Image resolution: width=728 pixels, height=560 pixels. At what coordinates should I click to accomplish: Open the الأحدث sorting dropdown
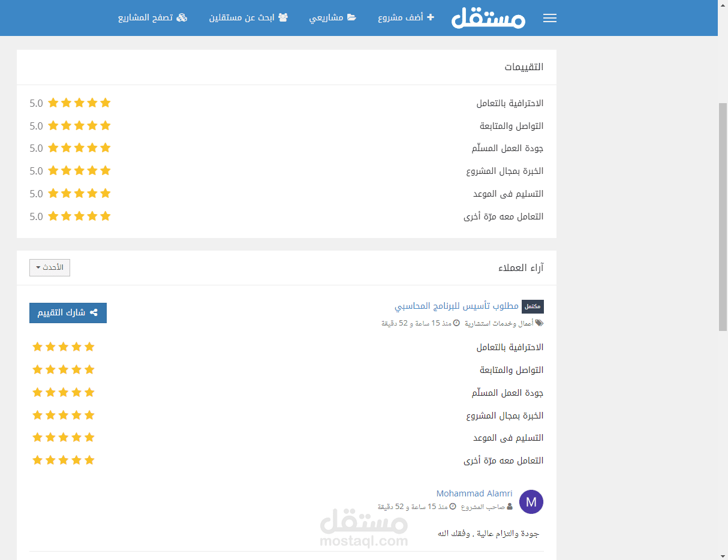coord(50,267)
